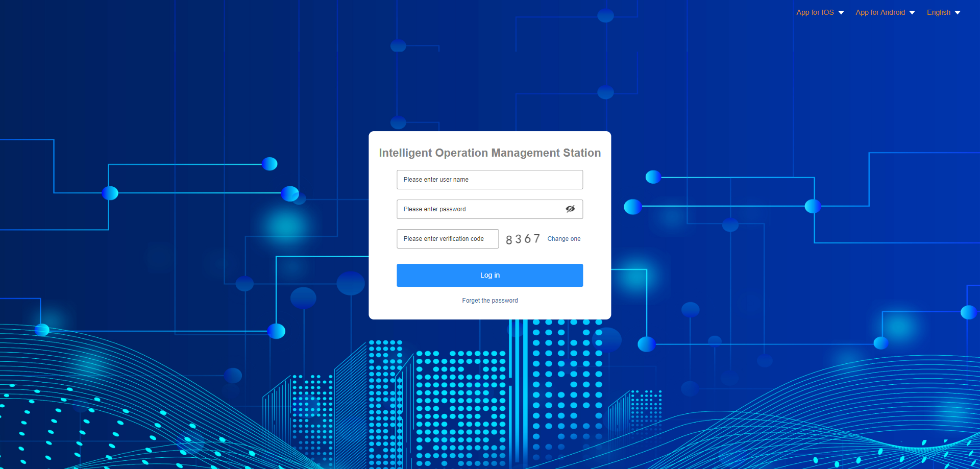This screenshot has width=980, height=469.
Task: Click the digit 8 in the captcha
Action: pyautogui.click(x=509, y=240)
